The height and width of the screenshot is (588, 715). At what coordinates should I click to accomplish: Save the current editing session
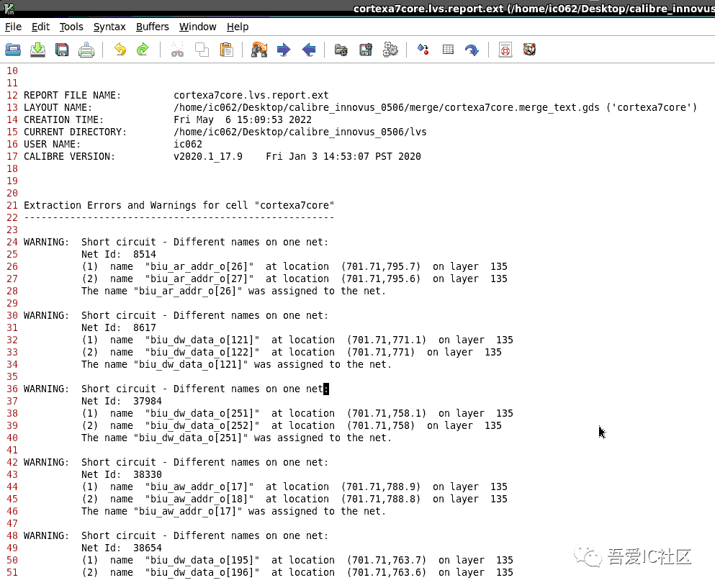[366, 49]
